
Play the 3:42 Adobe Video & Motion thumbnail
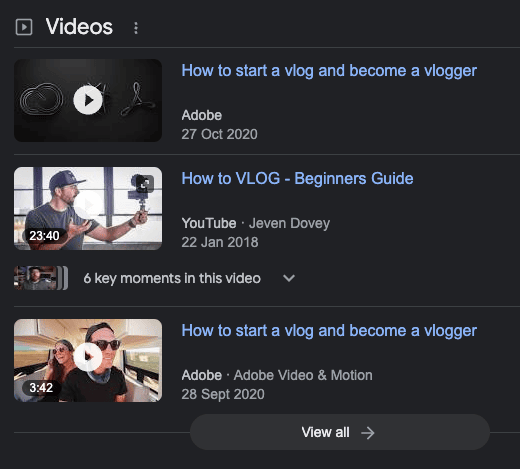click(88, 360)
